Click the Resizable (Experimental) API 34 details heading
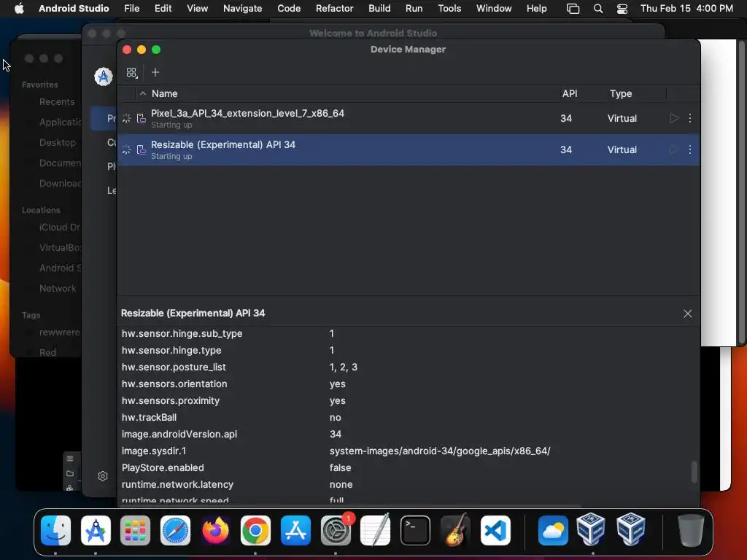This screenshot has height=560, width=747. (x=193, y=314)
